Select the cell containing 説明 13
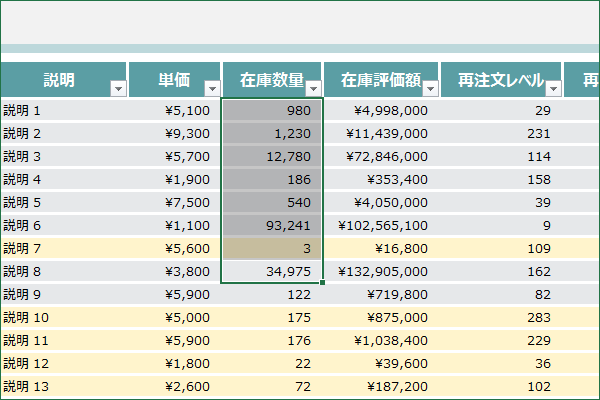Screen dimensions: 600x400 (64, 386)
